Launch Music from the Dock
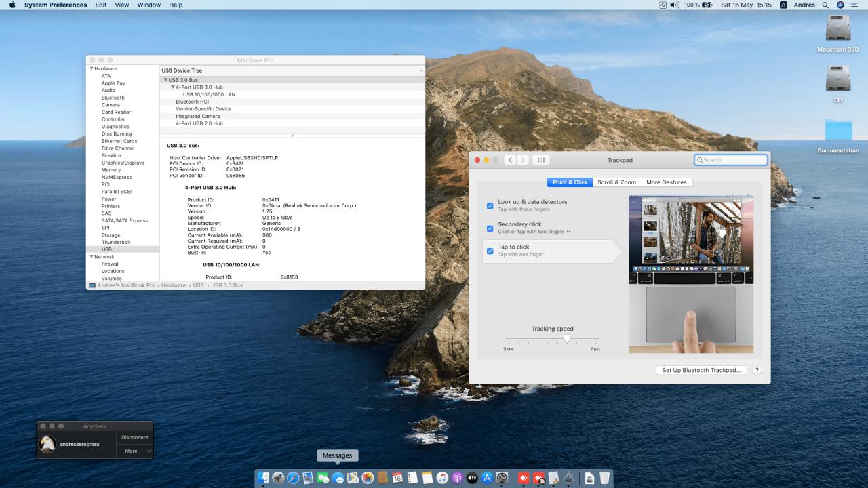 (x=442, y=478)
